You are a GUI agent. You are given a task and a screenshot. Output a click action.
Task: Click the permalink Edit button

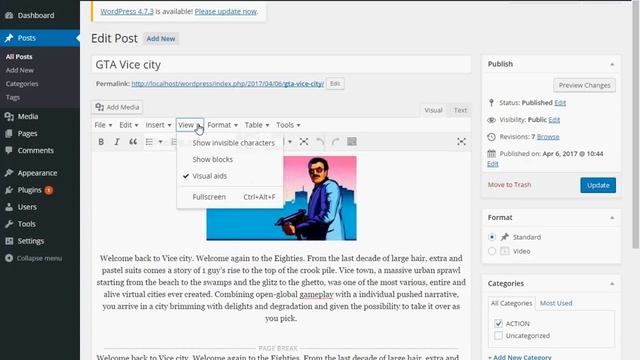[x=335, y=84]
